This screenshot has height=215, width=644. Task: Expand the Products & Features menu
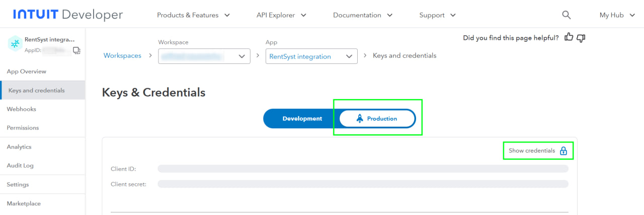coord(193,15)
